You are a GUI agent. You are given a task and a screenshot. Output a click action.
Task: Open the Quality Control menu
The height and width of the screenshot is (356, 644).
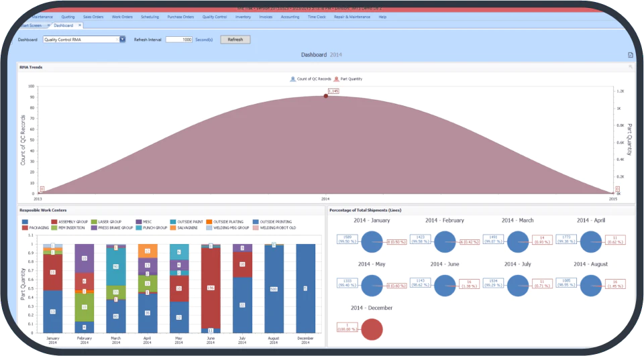pos(215,17)
